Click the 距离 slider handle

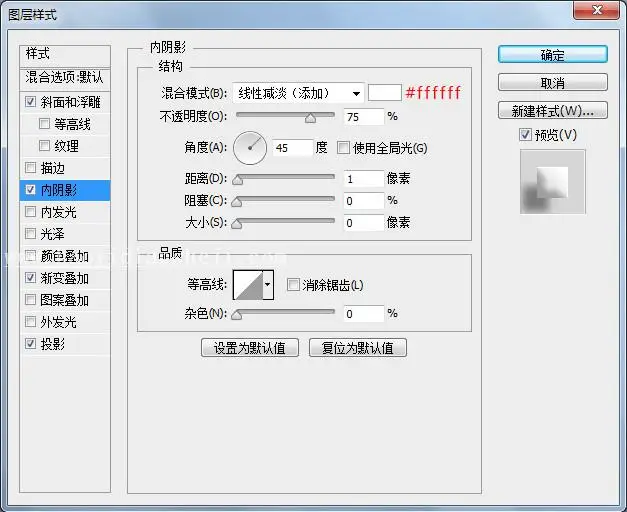point(238,180)
